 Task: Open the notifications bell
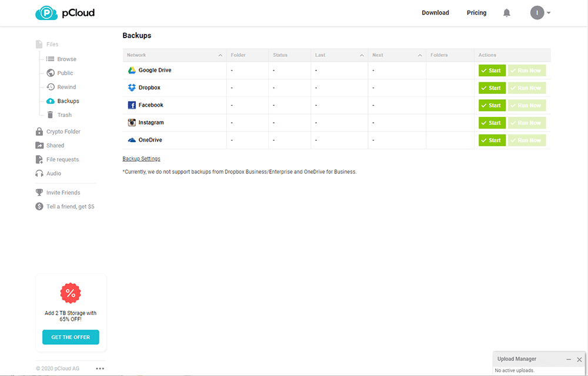pyautogui.click(x=507, y=13)
